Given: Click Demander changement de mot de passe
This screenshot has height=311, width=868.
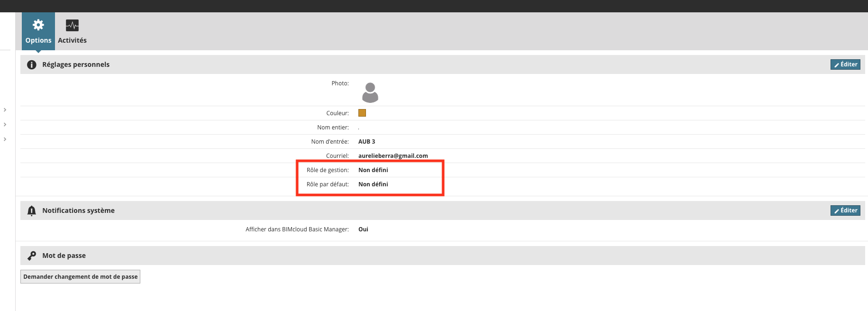Looking at the screenshot, I should coord(80,277).
